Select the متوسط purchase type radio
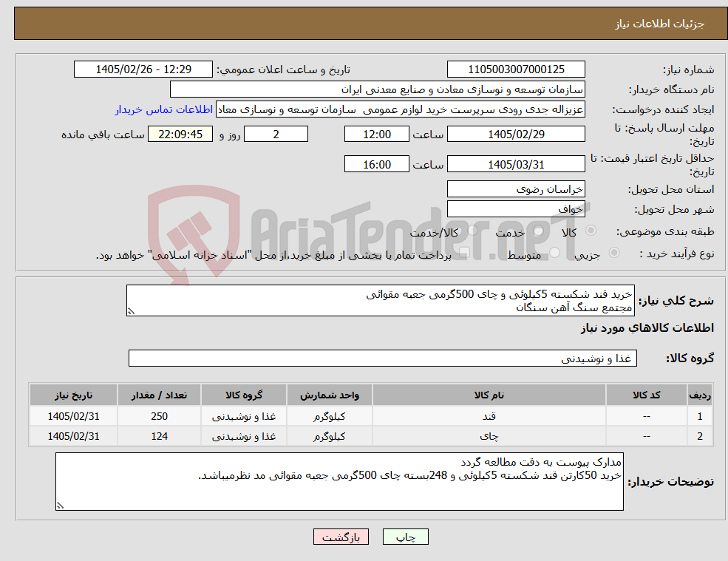The width and height of the screenshot is (728, 561). (555, 253)
